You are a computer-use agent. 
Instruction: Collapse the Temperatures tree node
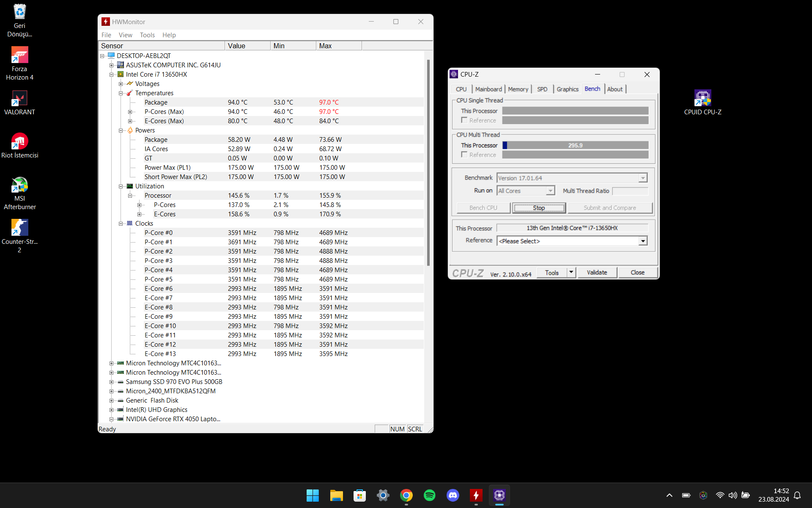(x=121, y=93)
